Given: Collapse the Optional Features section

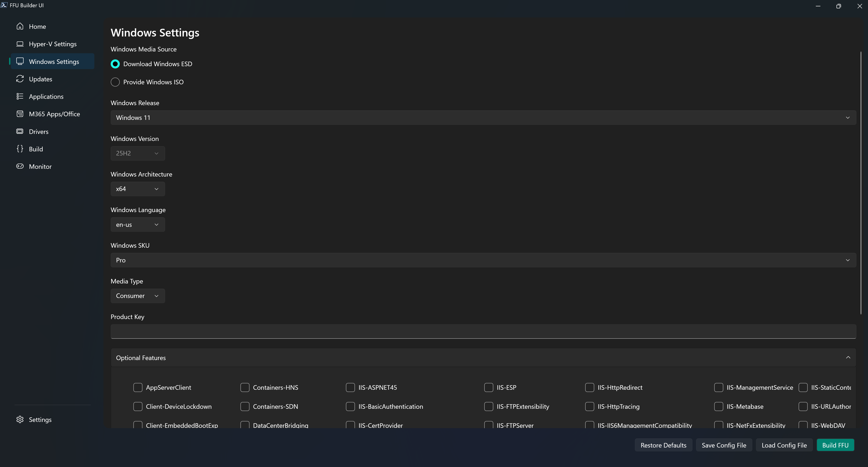Looking at the screenshot, I should tap(848, 358).
